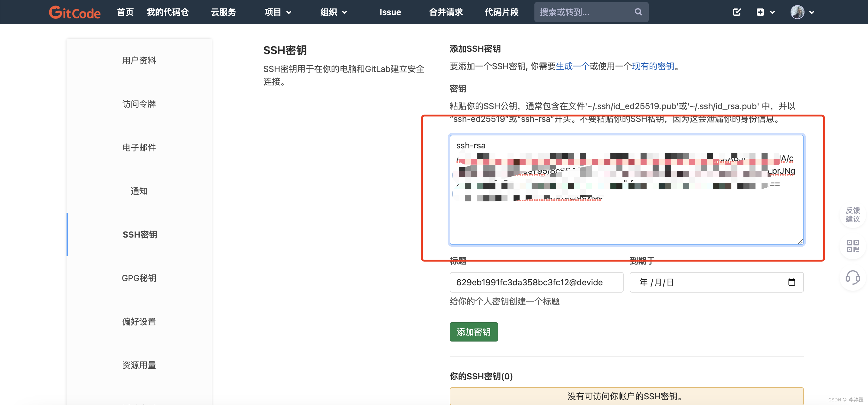Click the user avatar image

(797, 12)
